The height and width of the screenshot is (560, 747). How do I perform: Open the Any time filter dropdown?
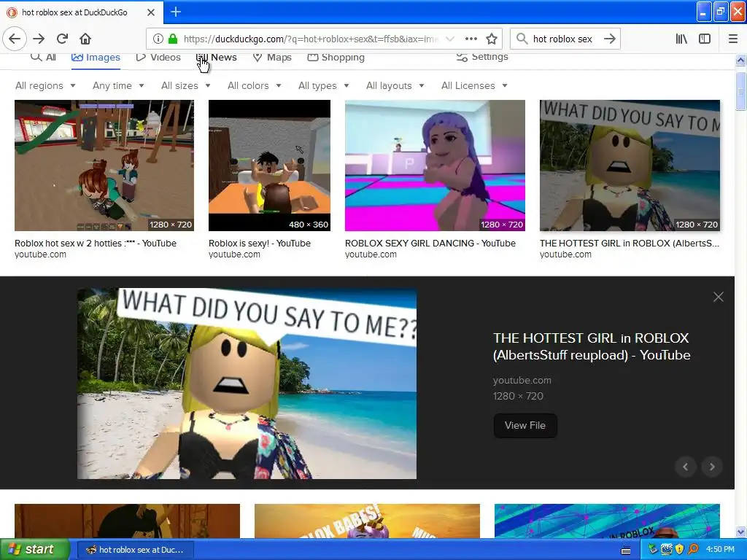point(118,86)
